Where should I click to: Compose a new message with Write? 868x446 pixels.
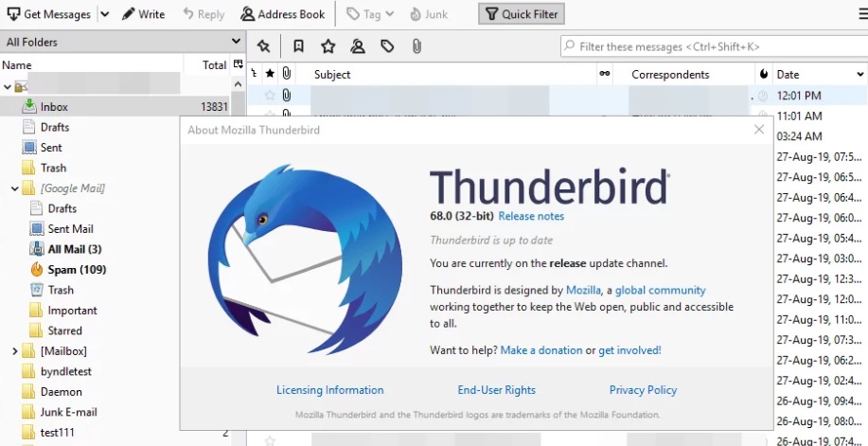[143, 14]
